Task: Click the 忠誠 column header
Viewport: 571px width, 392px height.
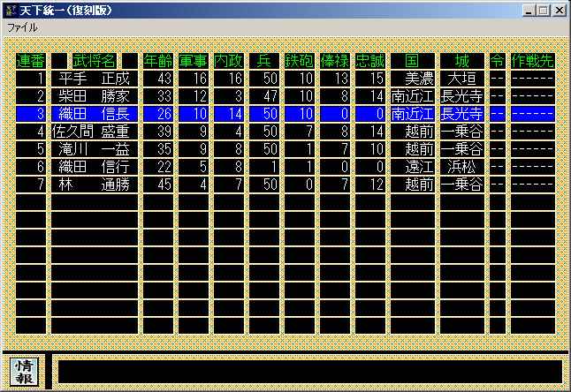Action: (x=370, y=61)
